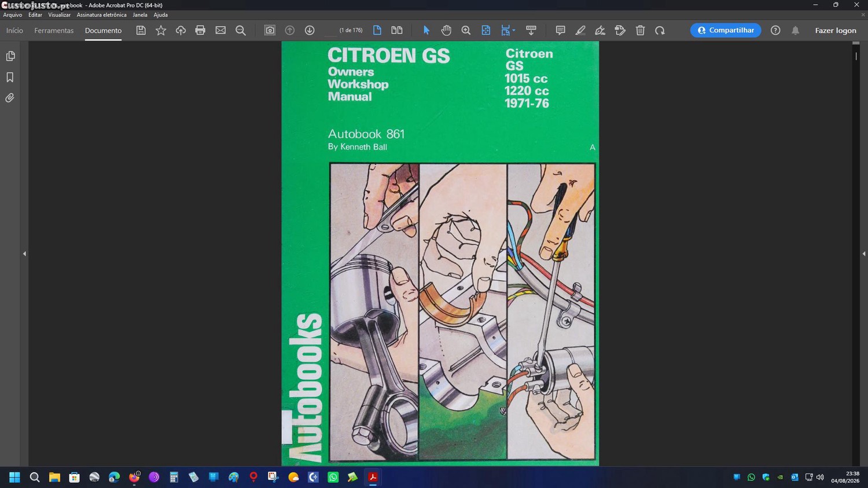
Task: Close the document with the small X
Action: [863, 15]
